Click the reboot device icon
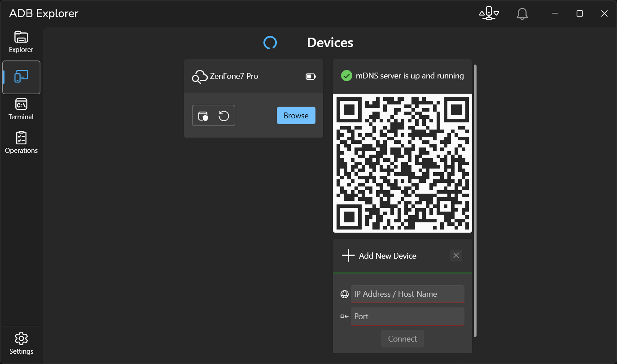The width and height of the screenshot is (617, 364). point(224,116)
